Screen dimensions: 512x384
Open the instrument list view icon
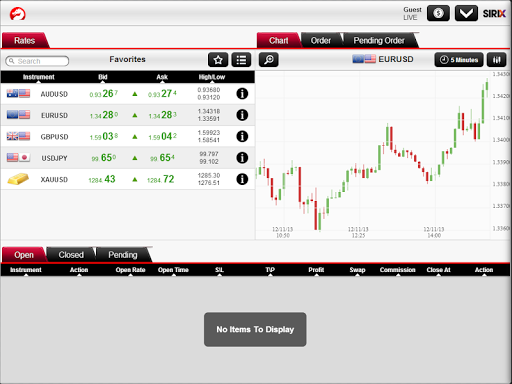point(241,60)
